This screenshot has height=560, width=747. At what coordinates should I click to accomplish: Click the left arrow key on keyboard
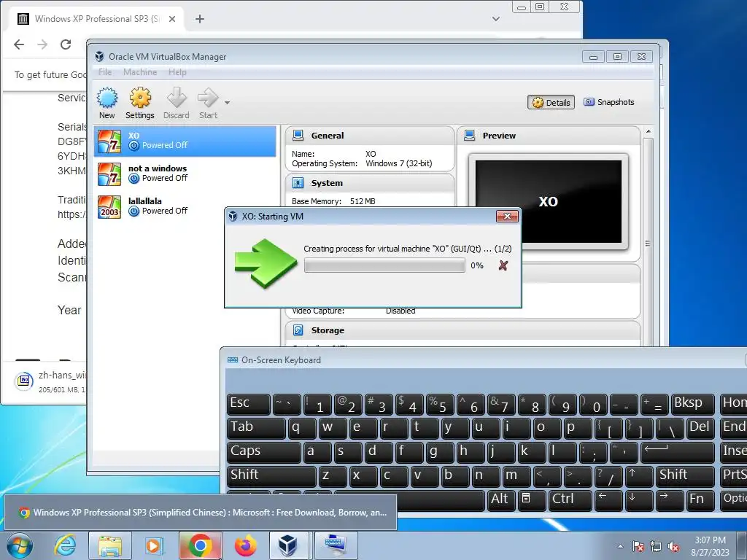tap(608, 499)
